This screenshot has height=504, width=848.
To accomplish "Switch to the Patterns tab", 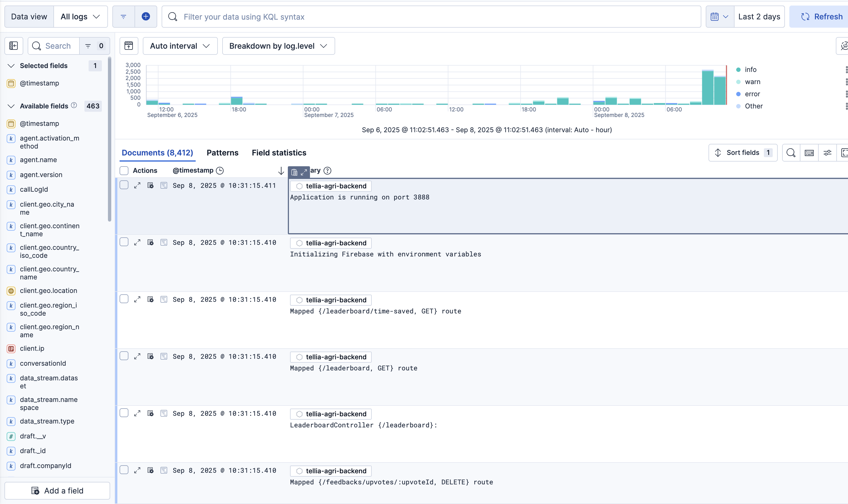I will (222, 153).
